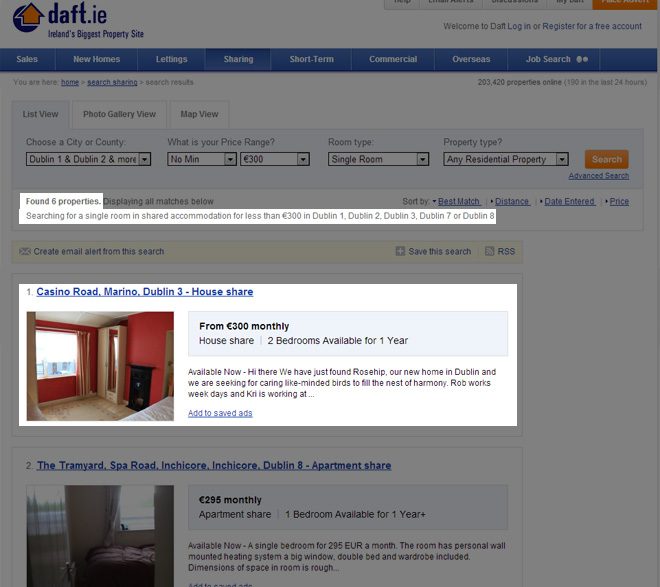Sort results by Distance
Viewport: 660px width, 587px height.
pos(511,202)
